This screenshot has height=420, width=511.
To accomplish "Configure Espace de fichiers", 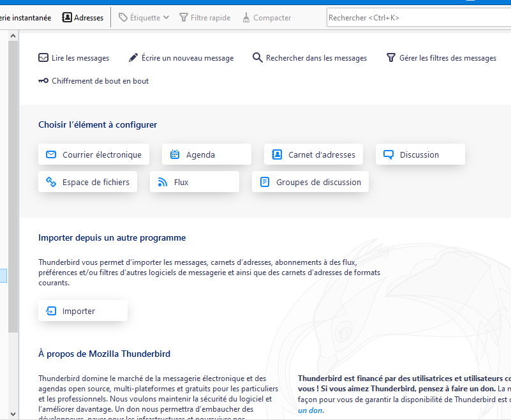I will pos(87,182).
